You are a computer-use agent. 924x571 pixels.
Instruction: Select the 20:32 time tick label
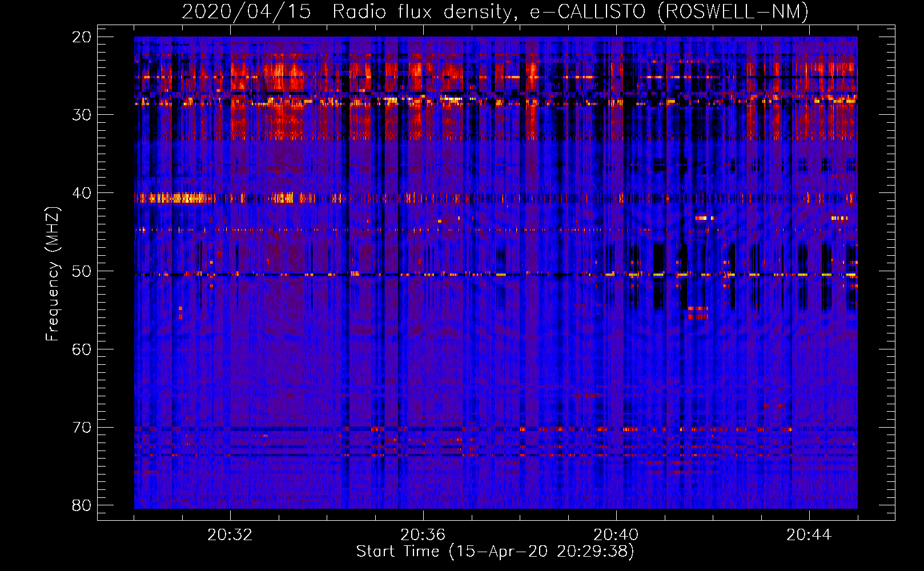point(230,535)
